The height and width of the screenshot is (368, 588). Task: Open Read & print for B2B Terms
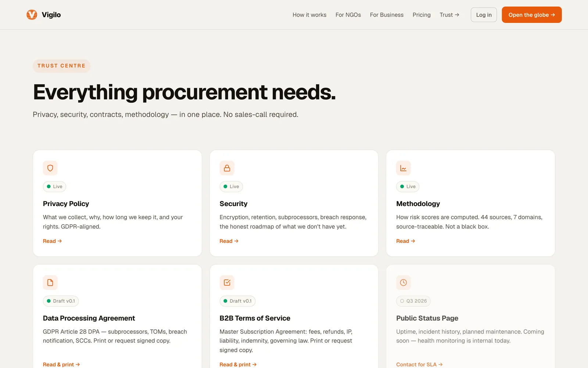coord(238,364)
